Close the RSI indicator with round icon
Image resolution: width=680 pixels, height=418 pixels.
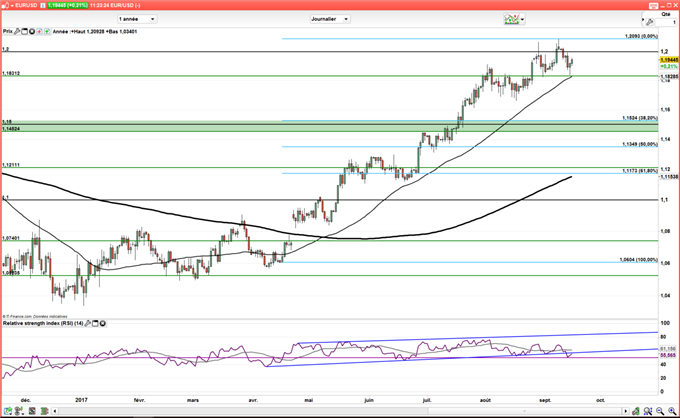(x=103, y=323)
